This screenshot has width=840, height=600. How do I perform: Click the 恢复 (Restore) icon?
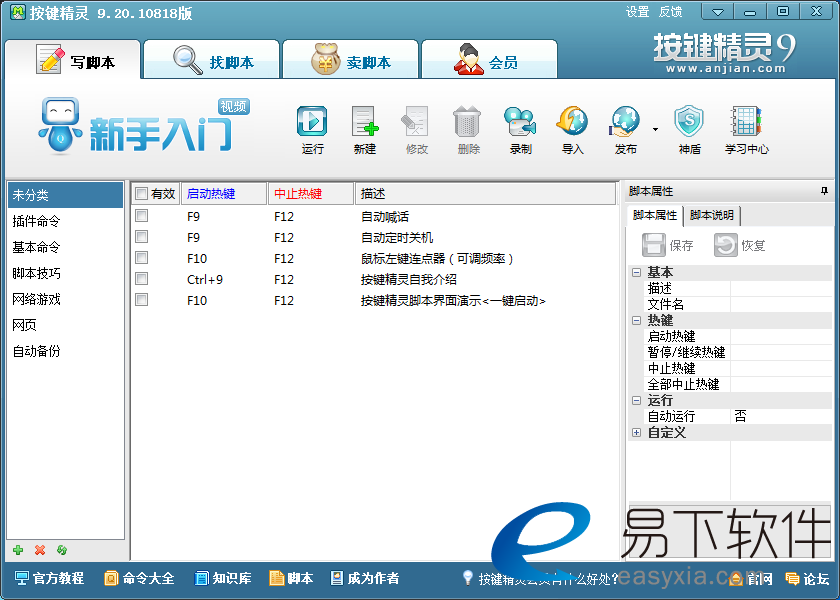tap(726, 245)
